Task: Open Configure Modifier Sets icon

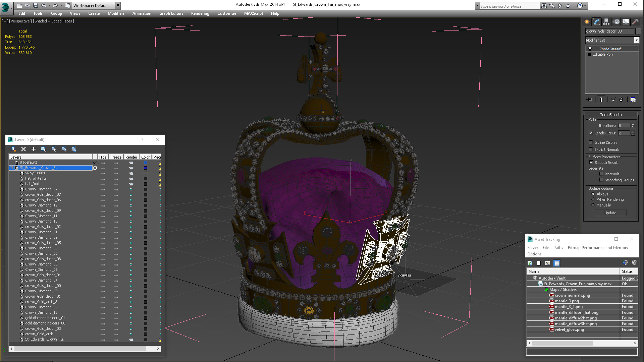Action: (x=633, y=100)
